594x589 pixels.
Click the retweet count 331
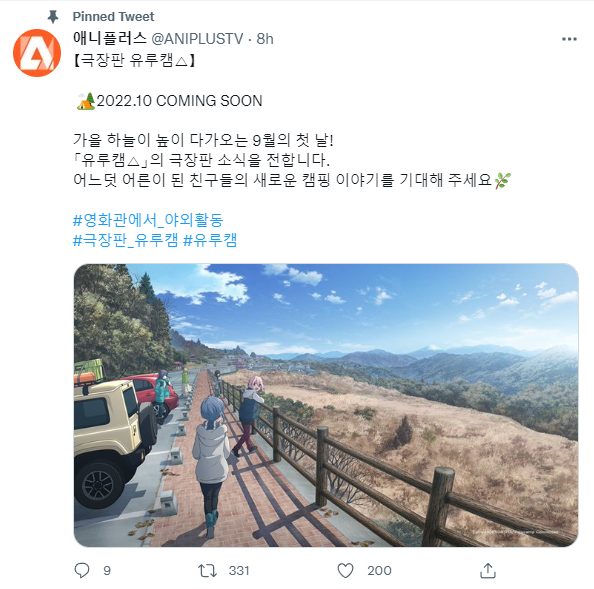(x=239, y=570)
